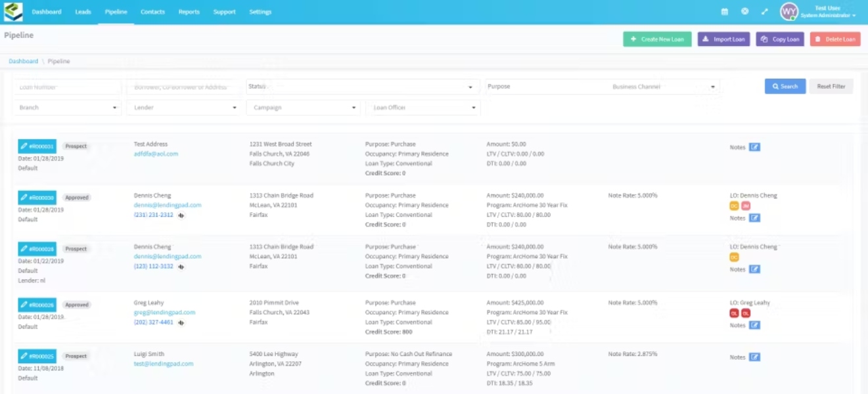
Task: Click address text 2010 Pimmit Drive
Action: pyautogui.click(x=274, y=303)
